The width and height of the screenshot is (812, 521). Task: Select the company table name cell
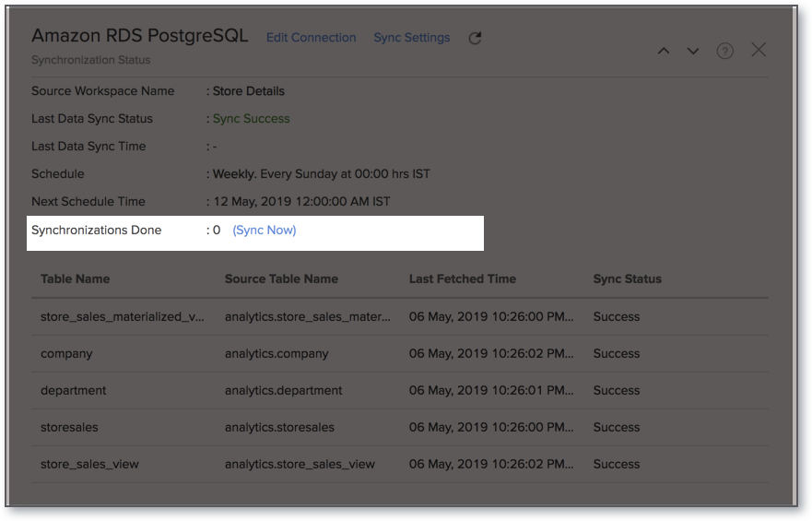66,354
